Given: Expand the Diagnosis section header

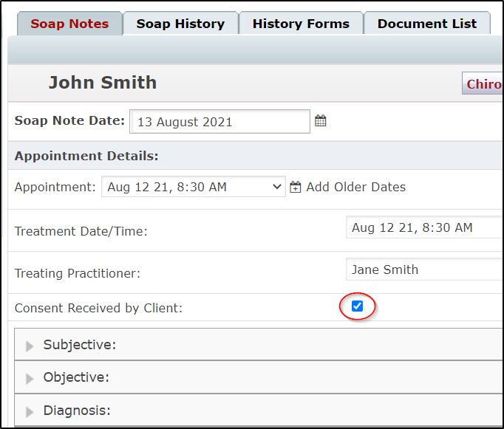Looking at the screenshot, I should click(259, 411).
